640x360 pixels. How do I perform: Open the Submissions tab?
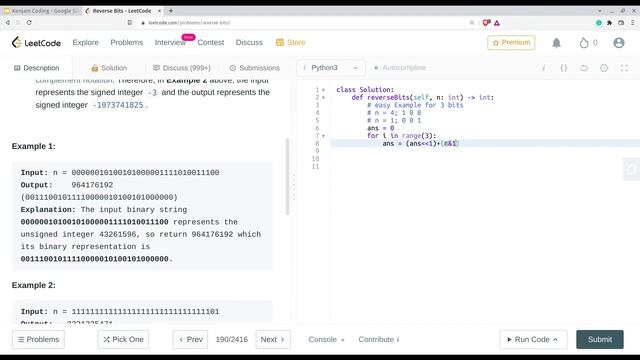pos(255,68)
